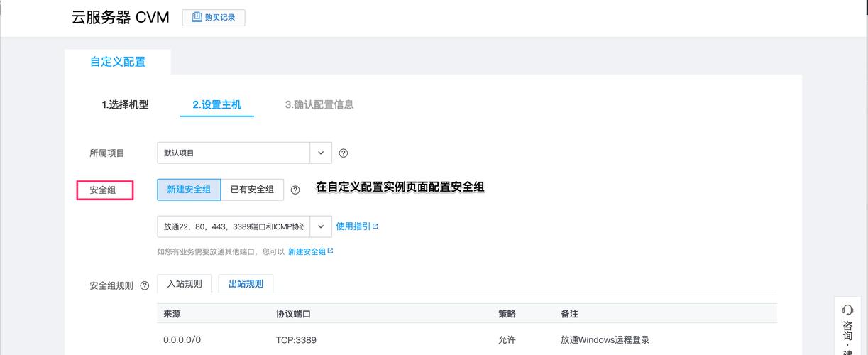This screenshot has height=355, width=868.
Task: Open the 默认项目 project dropdown
Action: 244,153
